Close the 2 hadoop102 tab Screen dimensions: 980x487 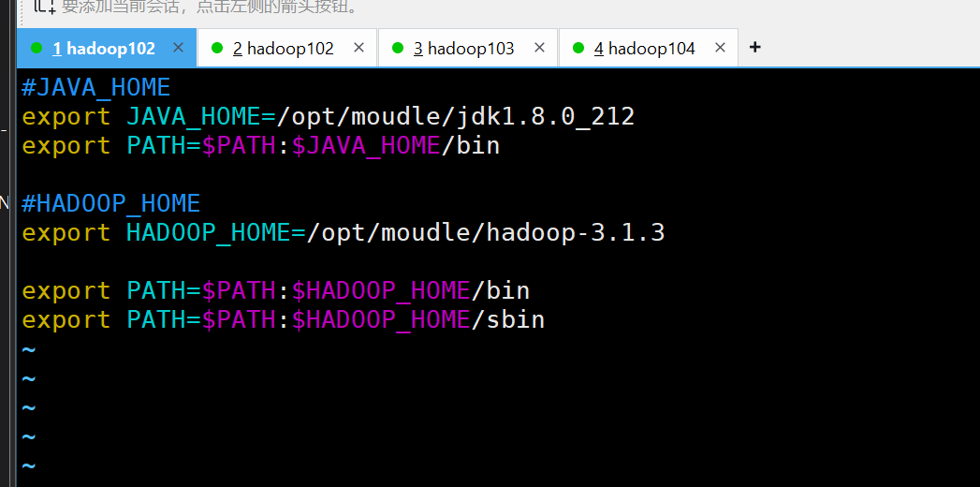(357, 48)
